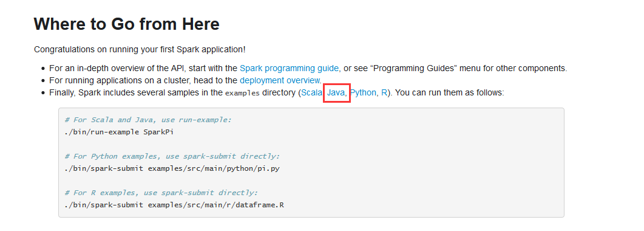This screenshot has width=644, height=231.
Task: Click the code line ending in python/pi.py
Action: pos(172,168)
